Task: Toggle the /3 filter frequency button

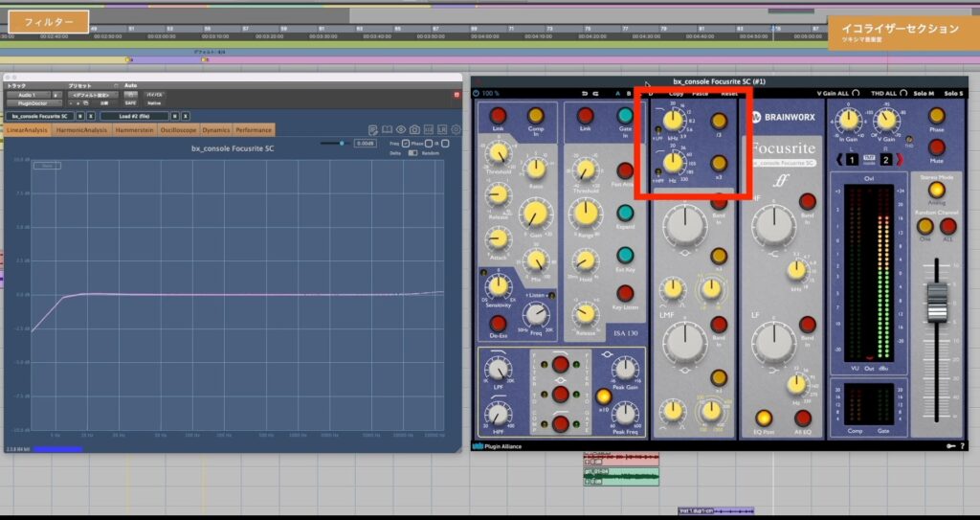Action: 719,122
